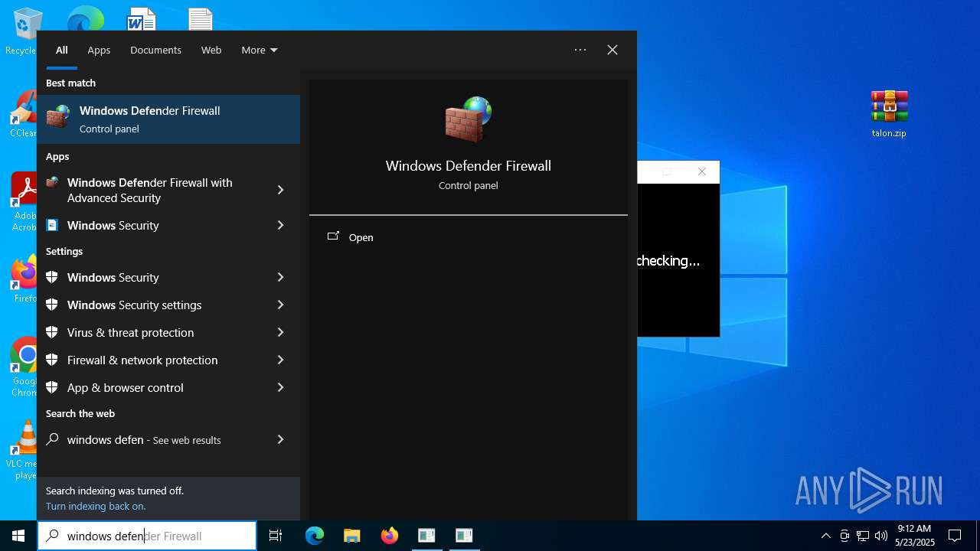Viewport: 980px width, 551px height.
Task: Click the Windows Security app shield icon
Action: coord(52,225)
